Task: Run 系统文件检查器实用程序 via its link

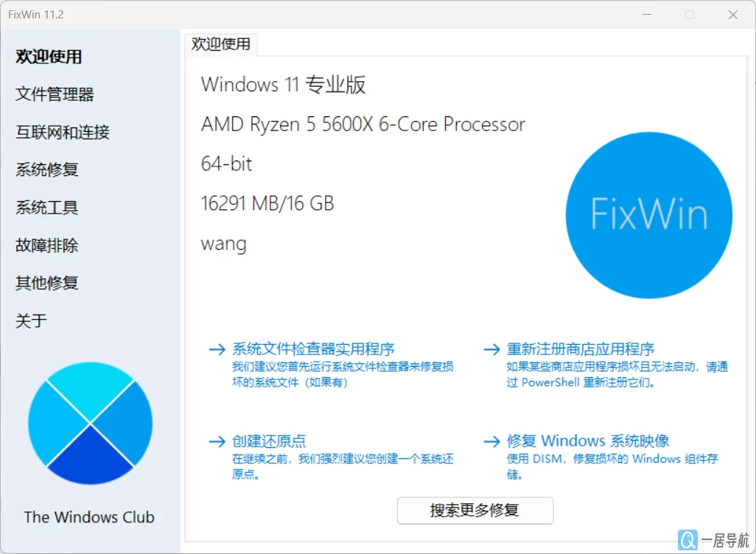Action: 315,349
